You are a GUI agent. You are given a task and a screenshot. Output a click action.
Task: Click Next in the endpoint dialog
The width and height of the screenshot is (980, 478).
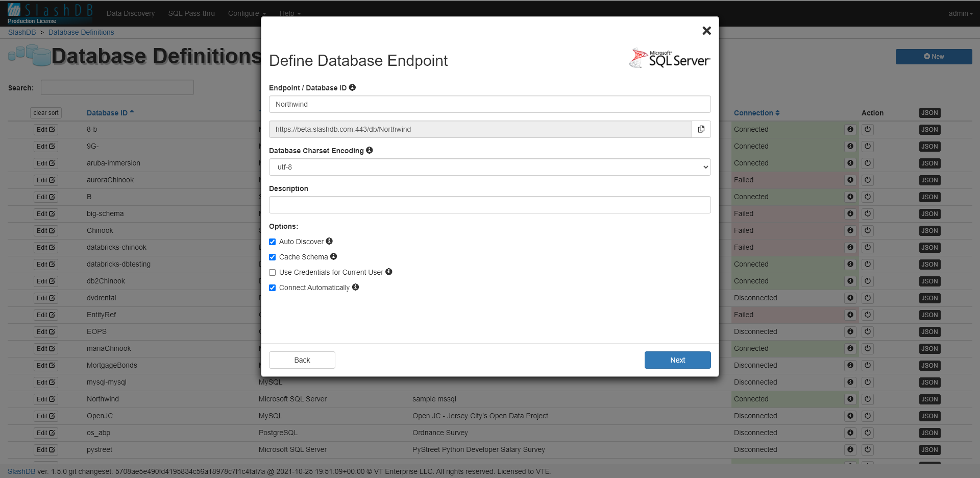click(678, 360)
